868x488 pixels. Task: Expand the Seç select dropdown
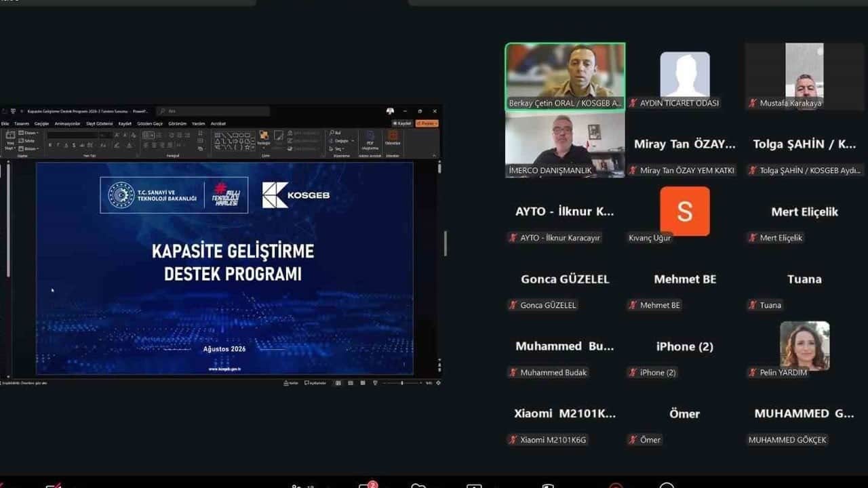coord(336,148)
